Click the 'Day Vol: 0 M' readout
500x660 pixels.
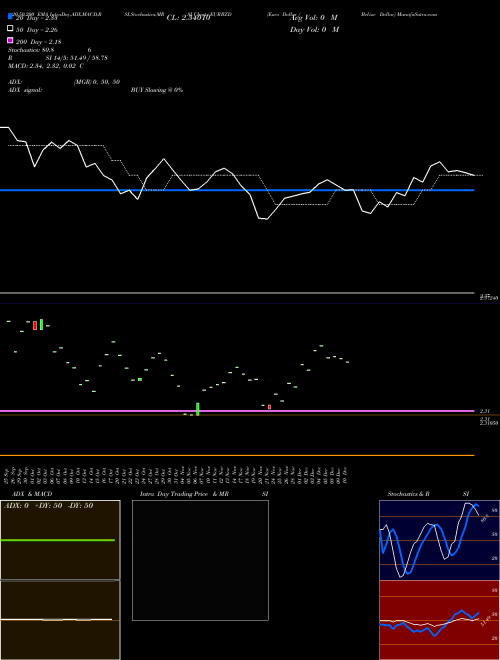(x=314, y=29)
